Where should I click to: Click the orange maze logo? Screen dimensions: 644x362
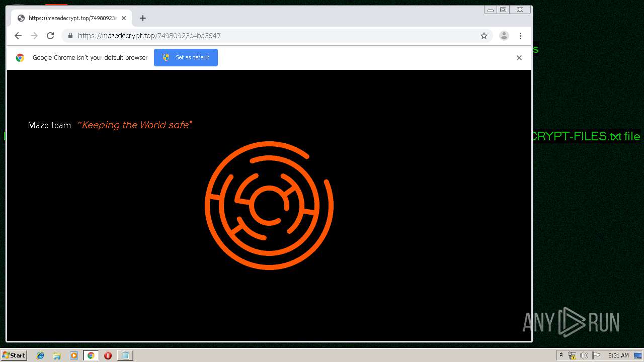(269, 206)
